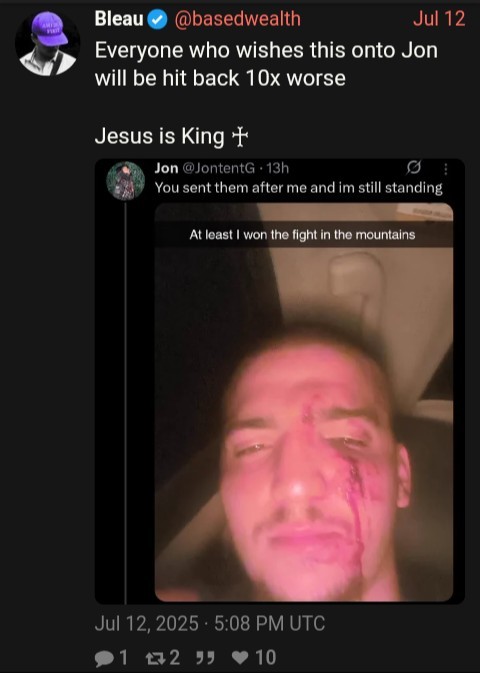Screen dimensions: 480x673
Task: Open the @basedwealth handle link
Action: coord(237,19)
